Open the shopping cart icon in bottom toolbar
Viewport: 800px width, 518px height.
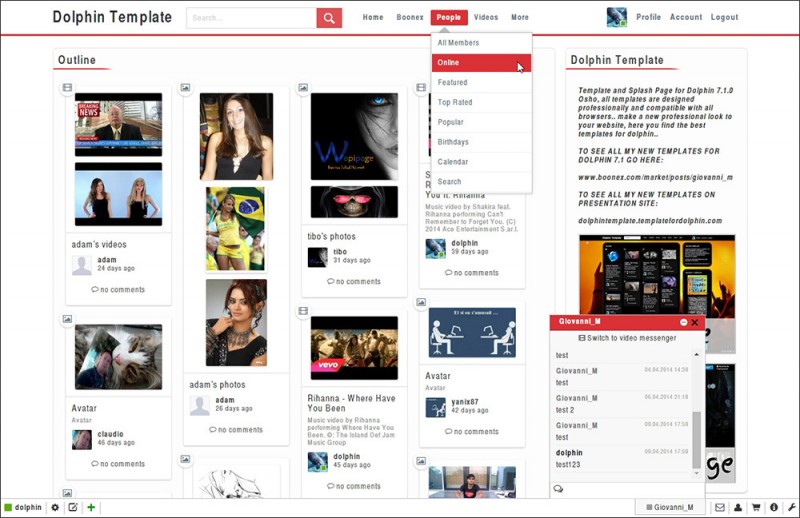coord(756,507)
